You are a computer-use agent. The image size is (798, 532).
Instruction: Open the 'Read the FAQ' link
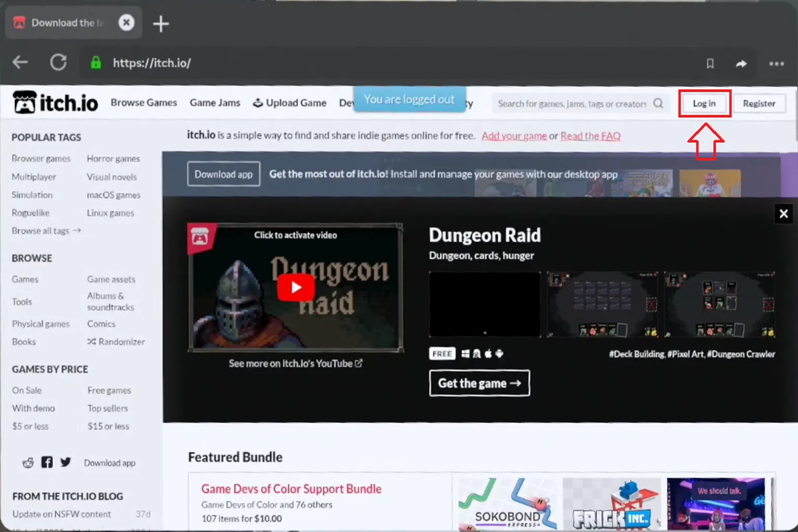(591, 136)
